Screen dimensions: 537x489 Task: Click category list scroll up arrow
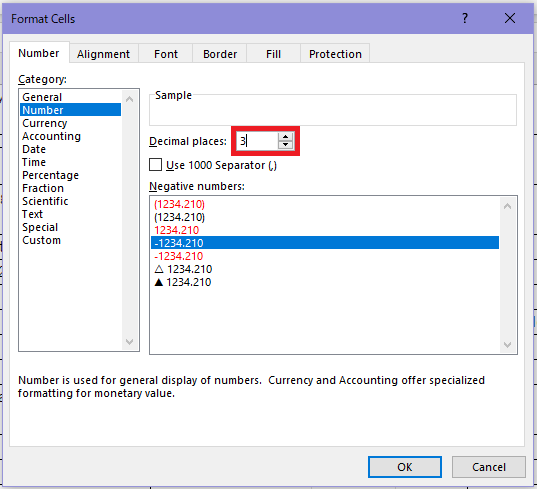click(x=129, y=100)
